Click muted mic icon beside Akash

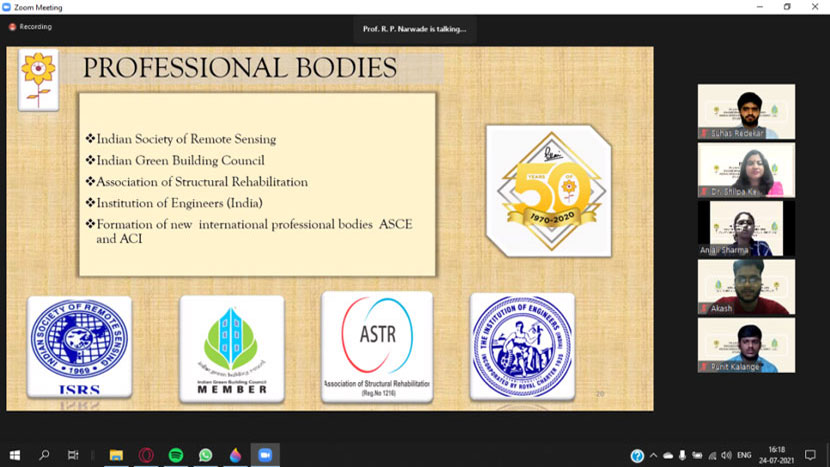(704, 308)
